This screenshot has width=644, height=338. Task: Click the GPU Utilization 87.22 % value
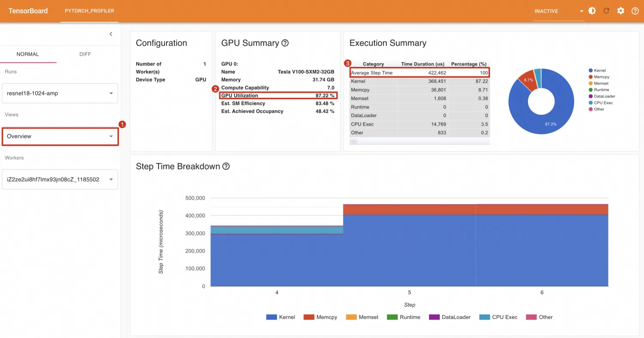(325, 95)
